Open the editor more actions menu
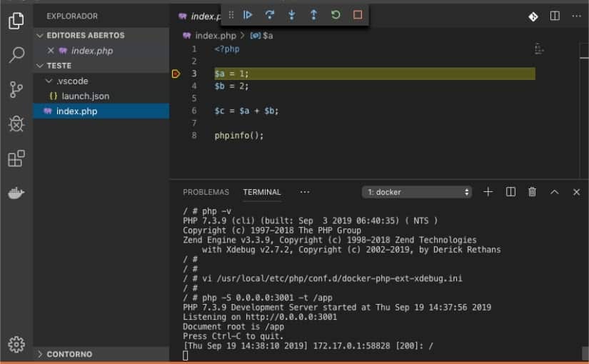This screenshot has width=589, height=364. [x=577, y=16]
